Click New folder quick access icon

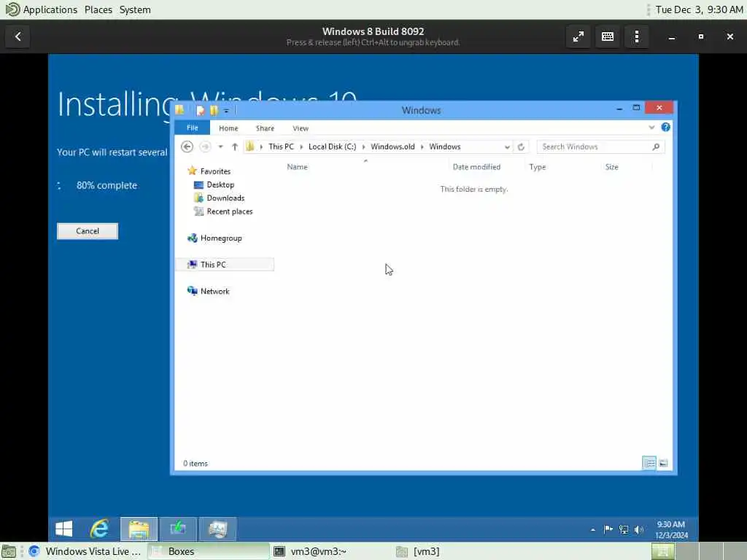214,111
